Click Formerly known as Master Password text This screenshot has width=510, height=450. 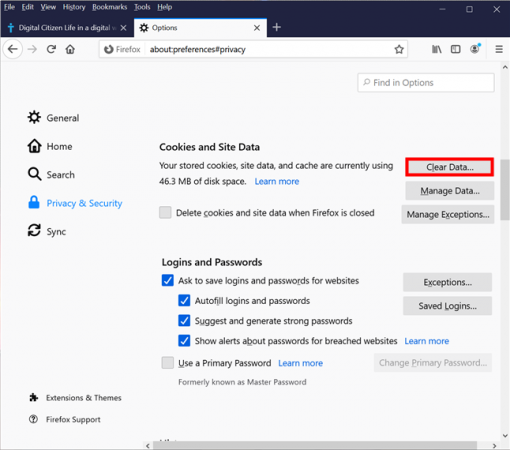coord(242,382)
